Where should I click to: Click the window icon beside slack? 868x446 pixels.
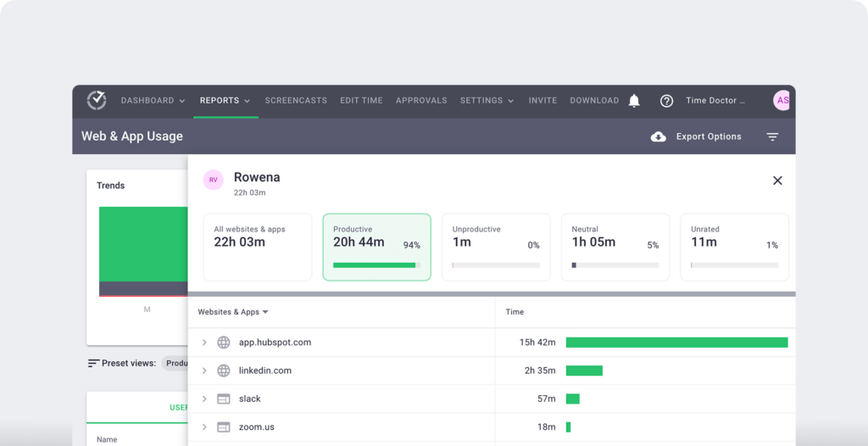[x=224, y=399]
